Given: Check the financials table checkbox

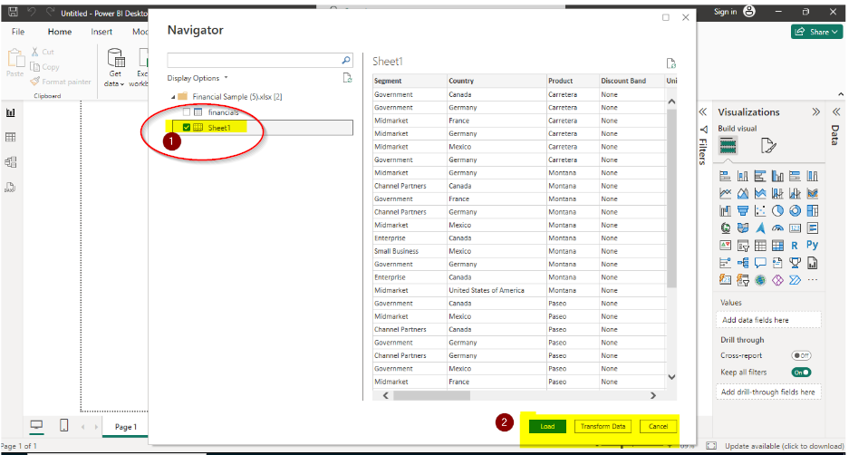Looking at the screenshot, I should point(187,111).
